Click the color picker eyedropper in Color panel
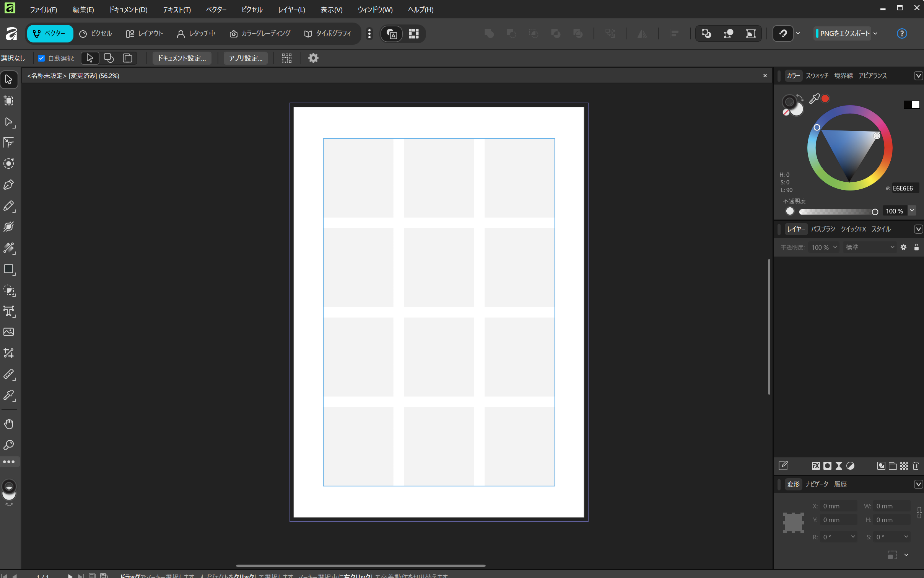Image resolution: width=924 pixels, height=578 pixels. [814, 99]
